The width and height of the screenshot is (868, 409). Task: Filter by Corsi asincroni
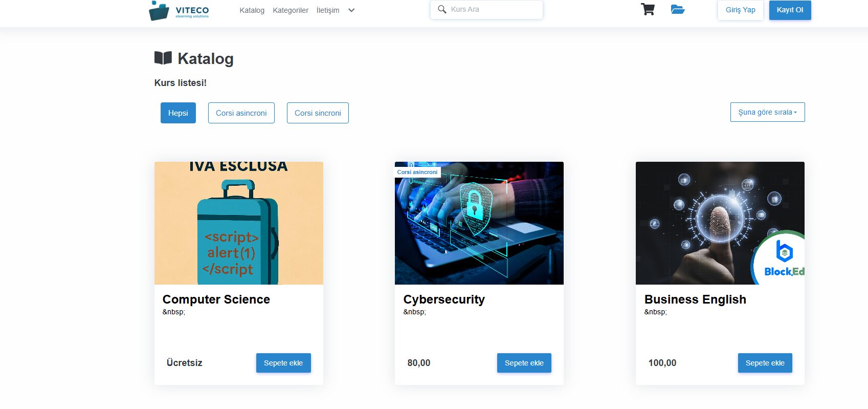241,113
